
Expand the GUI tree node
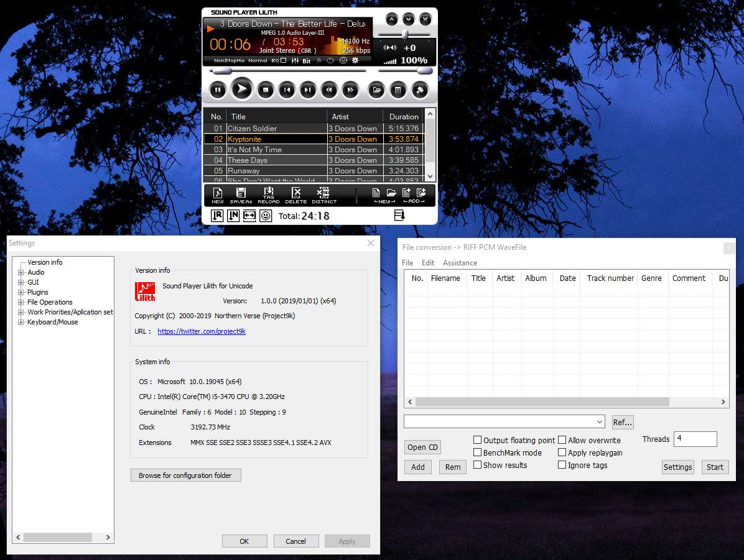21,282
